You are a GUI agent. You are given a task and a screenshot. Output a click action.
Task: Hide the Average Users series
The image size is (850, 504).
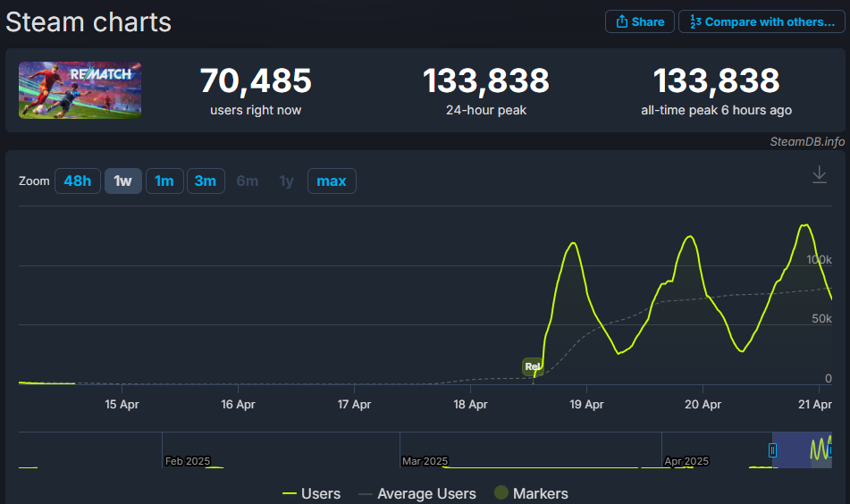417,493
